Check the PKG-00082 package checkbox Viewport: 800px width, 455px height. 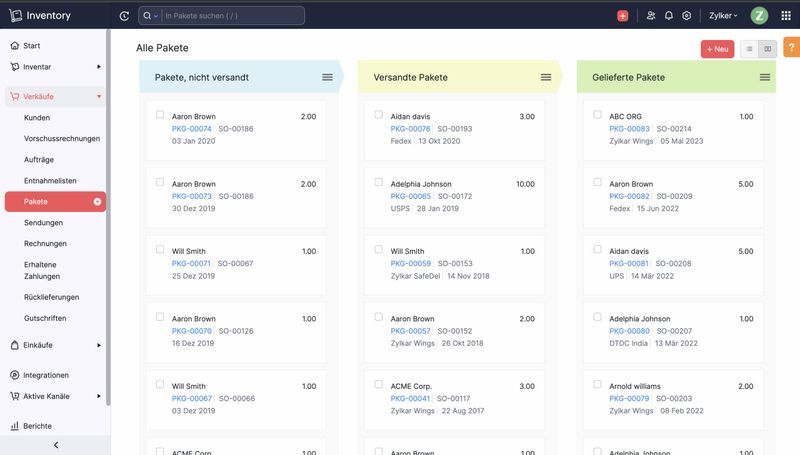coord(597,182)
